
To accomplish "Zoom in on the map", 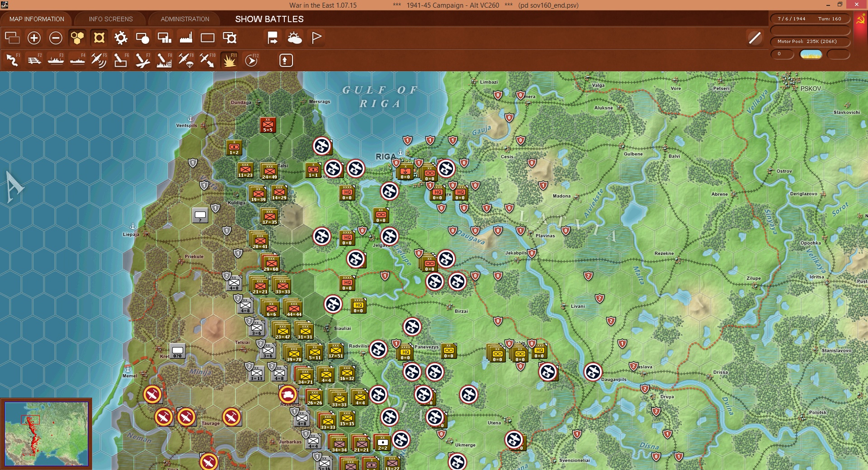I will click(34, 38).
